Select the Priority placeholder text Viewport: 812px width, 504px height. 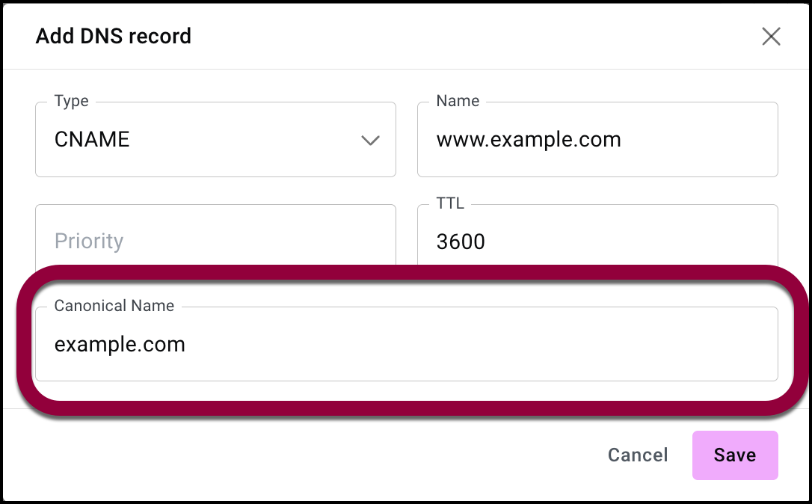(89, 241)
